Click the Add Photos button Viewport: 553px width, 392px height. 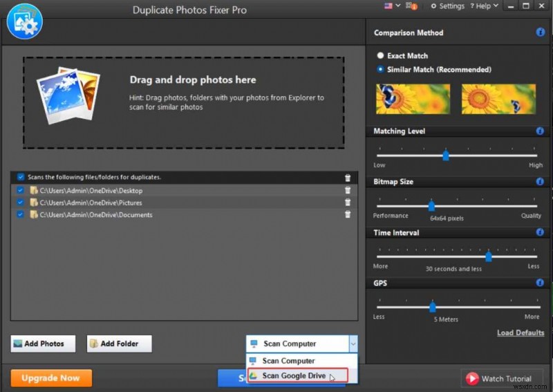(43, 344)
